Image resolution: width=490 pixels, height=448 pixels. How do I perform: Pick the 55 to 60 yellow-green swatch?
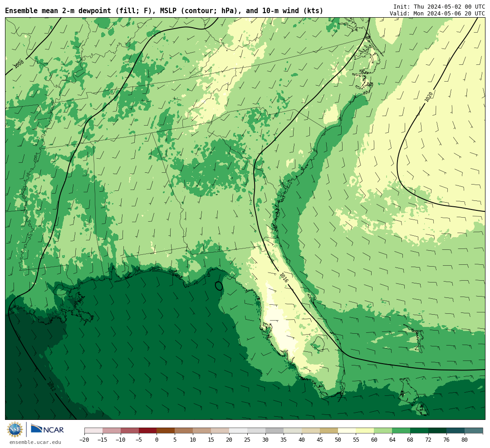(x=365, y=431)
